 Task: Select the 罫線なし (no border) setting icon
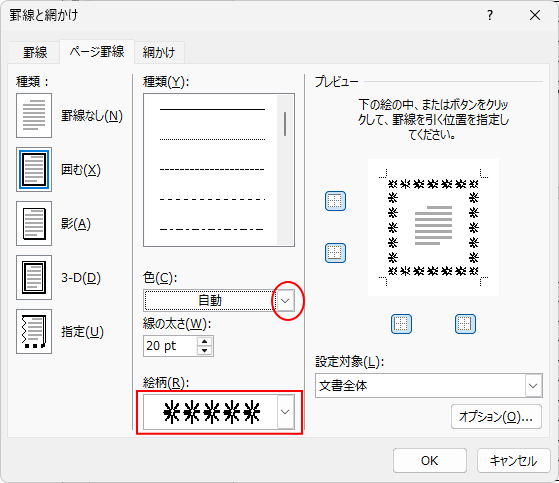34,115
